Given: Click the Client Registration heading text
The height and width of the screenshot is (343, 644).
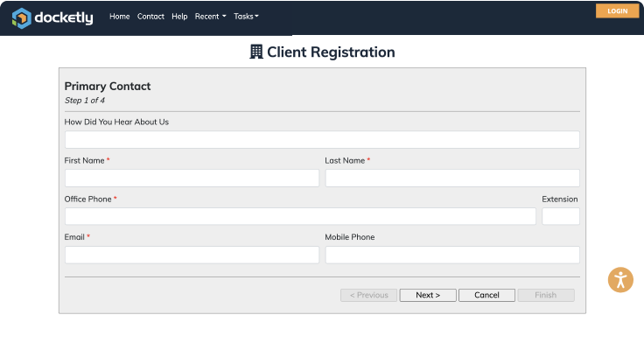Looking at the screenshot, I should point(331,52).
